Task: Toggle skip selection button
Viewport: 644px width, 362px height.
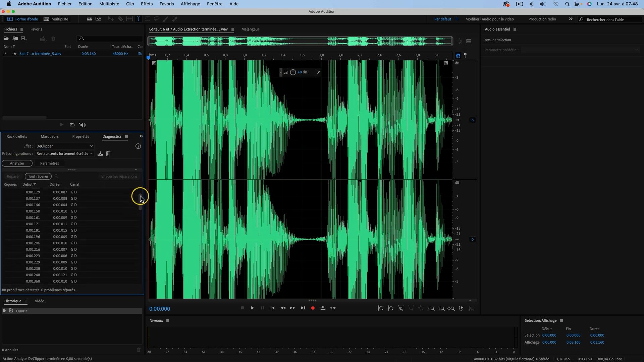Action: click(x=333, y=308)
